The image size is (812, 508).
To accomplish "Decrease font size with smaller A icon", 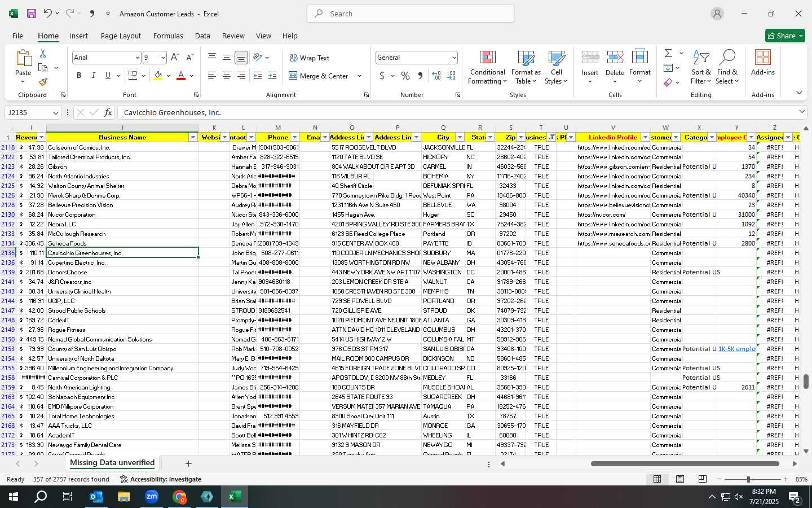I will coord(189,58).
